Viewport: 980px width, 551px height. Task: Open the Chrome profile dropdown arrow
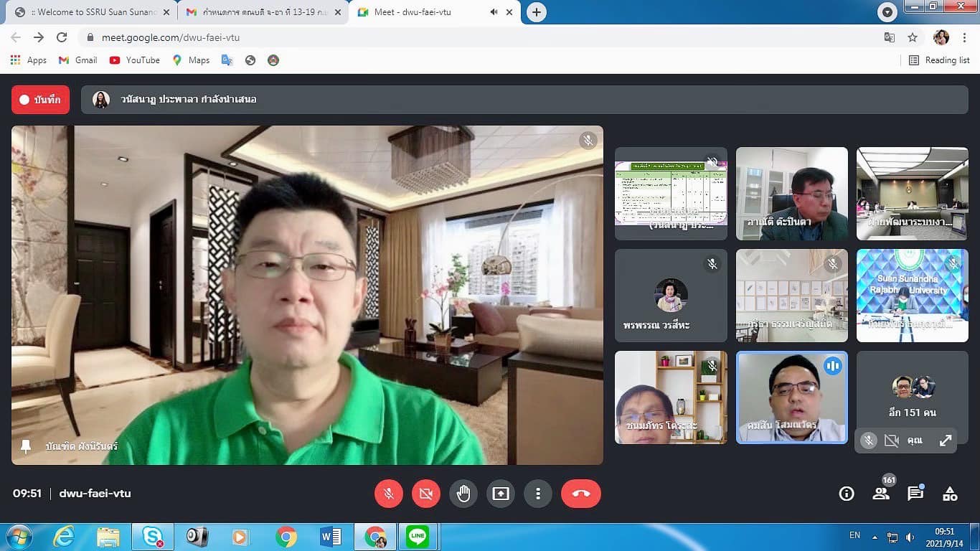(x=887, y=12)
